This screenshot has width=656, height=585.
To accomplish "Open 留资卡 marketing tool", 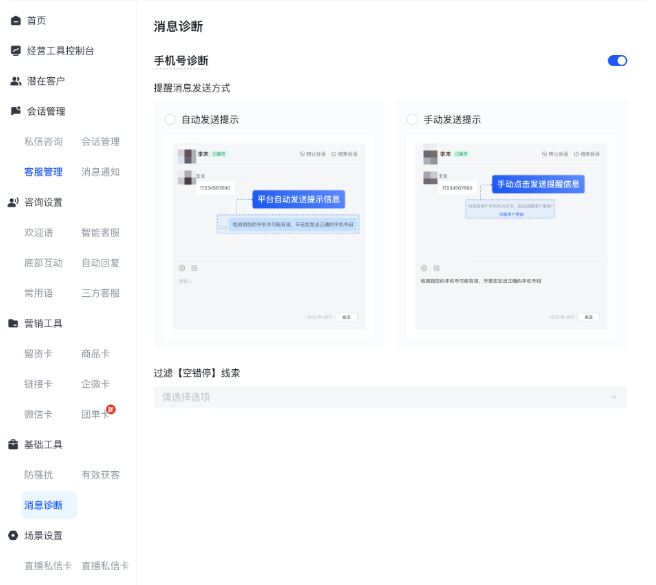I will (38, 354).
